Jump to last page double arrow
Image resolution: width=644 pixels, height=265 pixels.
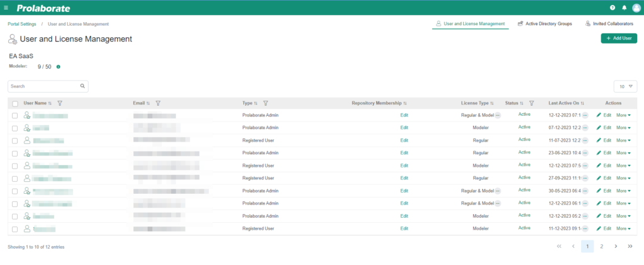click(630, 247)
